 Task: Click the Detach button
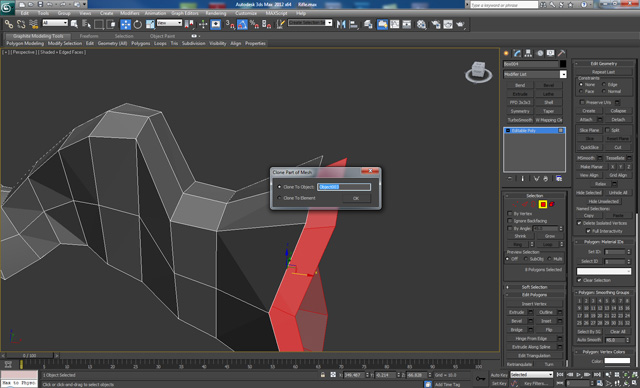point(618,120)
